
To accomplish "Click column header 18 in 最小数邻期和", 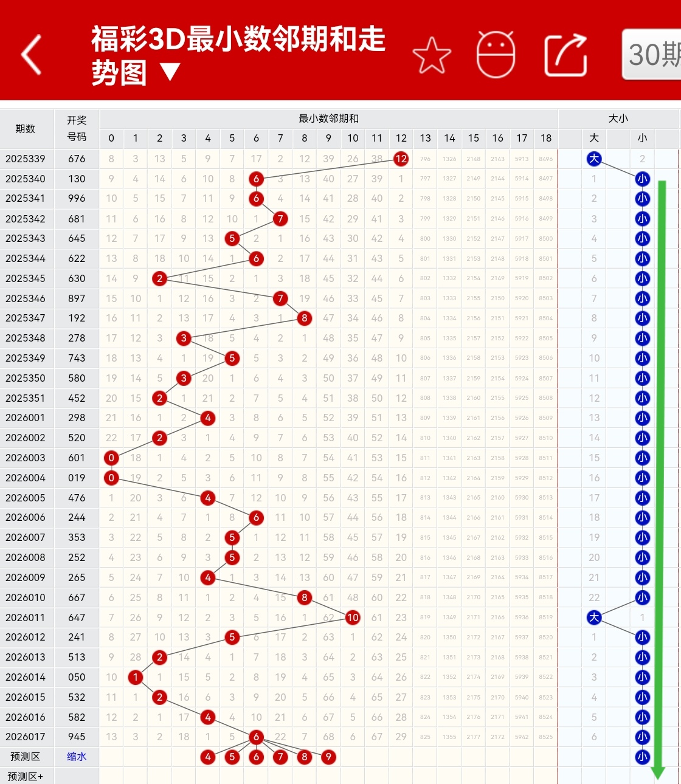I will pyautogui.click(x=546, y=138).
